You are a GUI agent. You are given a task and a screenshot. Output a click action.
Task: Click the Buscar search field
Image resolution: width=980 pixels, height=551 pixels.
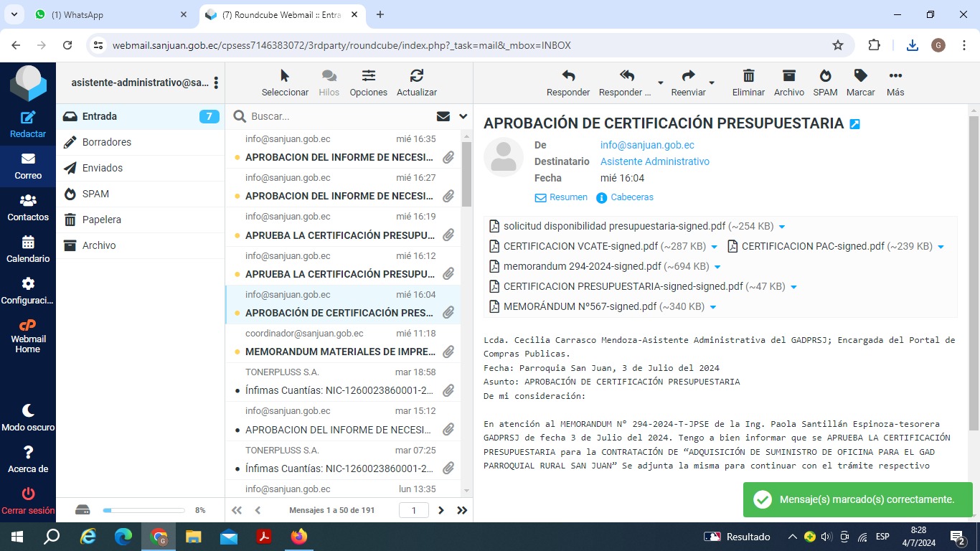337,116
